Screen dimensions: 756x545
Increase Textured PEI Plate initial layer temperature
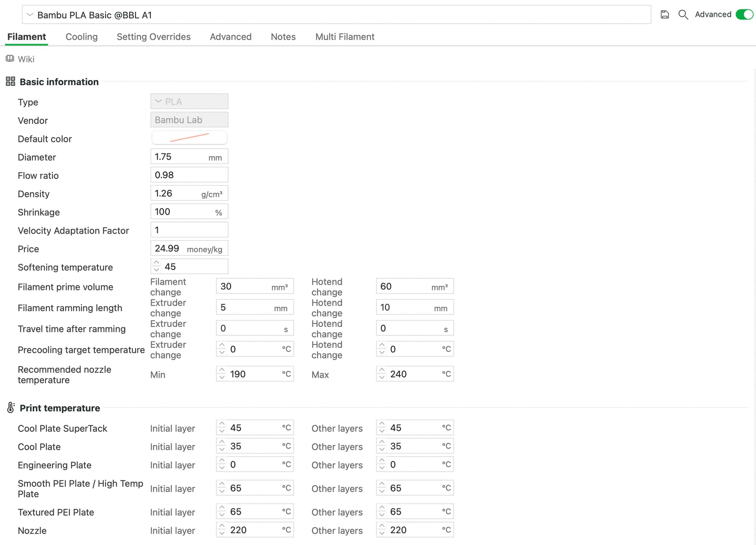click(222, 508)
